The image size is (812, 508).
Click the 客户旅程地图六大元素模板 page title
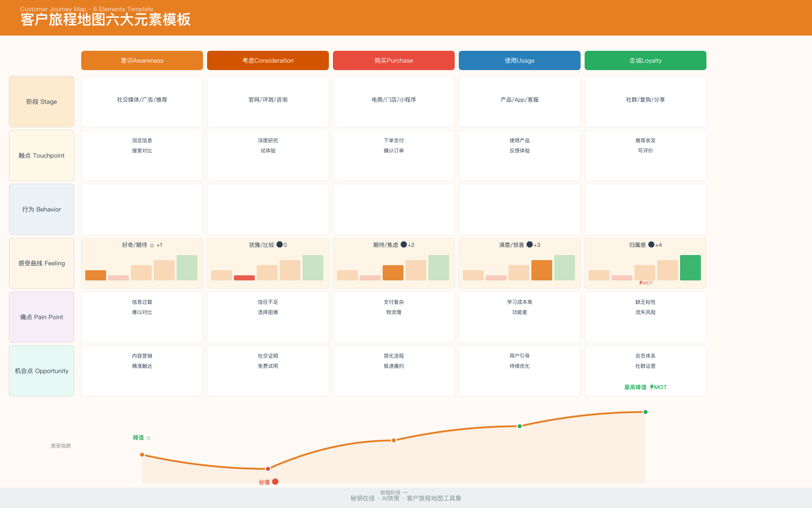pos(106,20)
